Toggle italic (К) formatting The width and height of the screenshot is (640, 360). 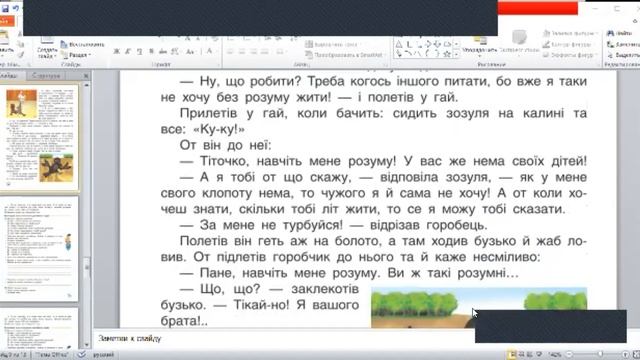pos(128,51)
